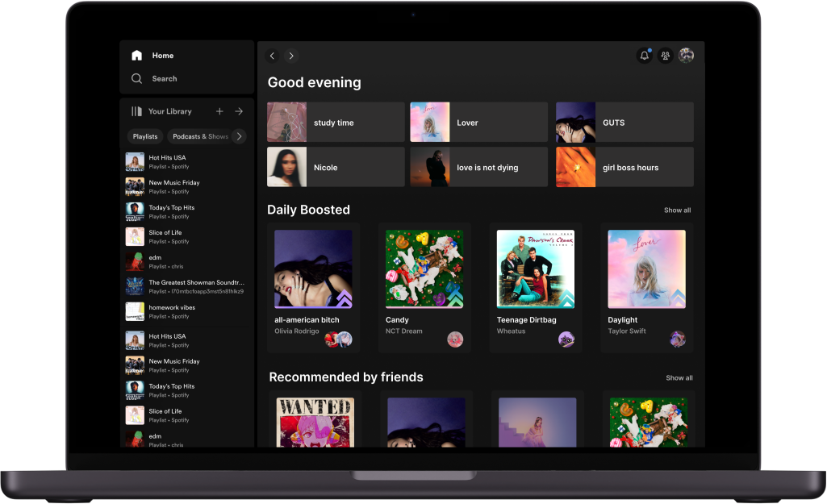Click Show all for Daily Boosted

click(x=677, y=210)
